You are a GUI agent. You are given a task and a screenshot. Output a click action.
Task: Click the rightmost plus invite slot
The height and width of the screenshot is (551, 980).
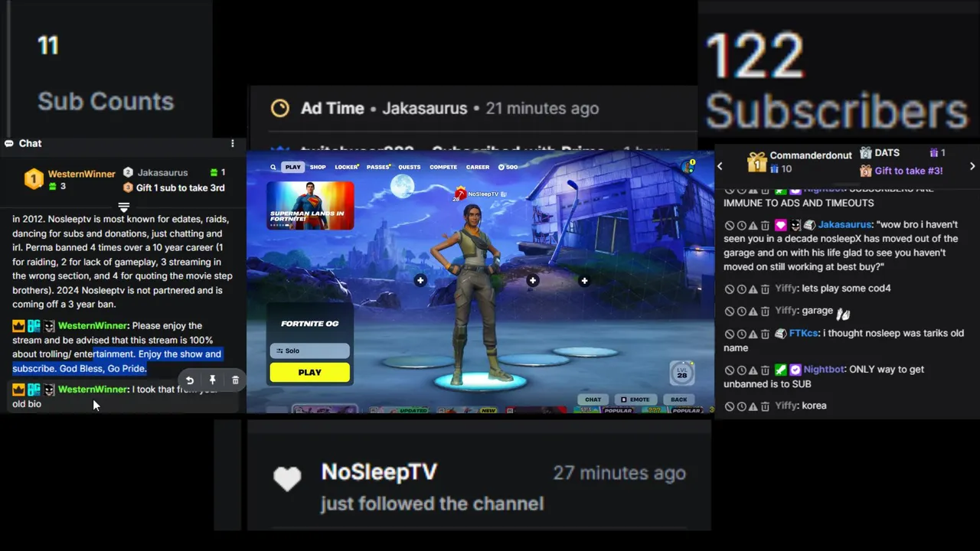click(x=584, y=281)
